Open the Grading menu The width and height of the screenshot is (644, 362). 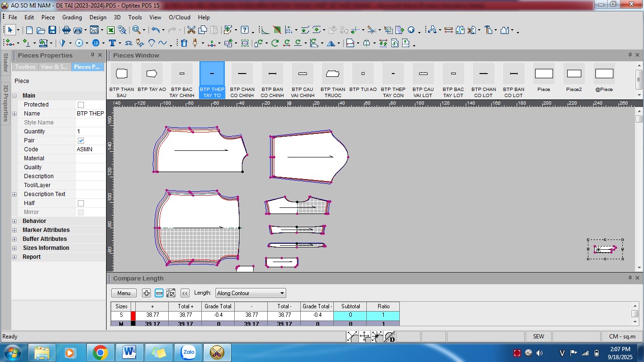pyautogui.click(x=72, y=17)
